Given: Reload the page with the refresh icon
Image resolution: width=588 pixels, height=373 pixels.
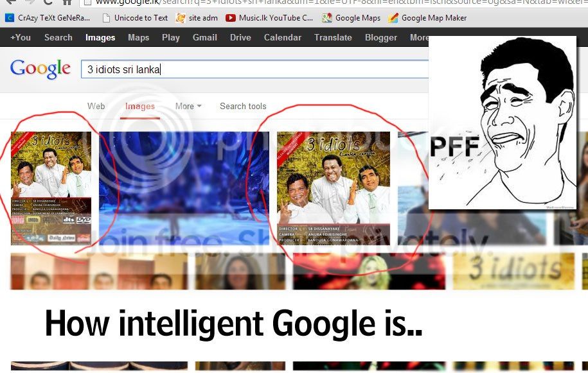Looking at the screenshot, I should pos(48,2).
